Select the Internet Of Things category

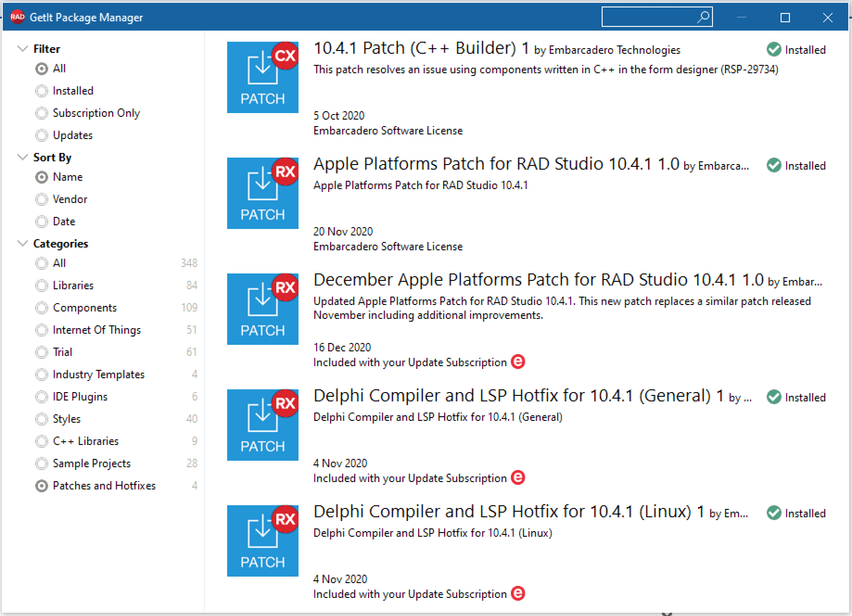[x=42, y=330]
